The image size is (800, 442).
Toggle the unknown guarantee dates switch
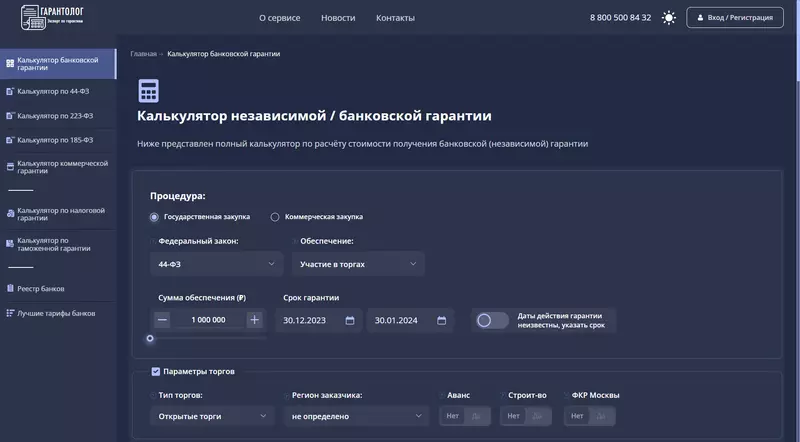[x=492, y=321]
